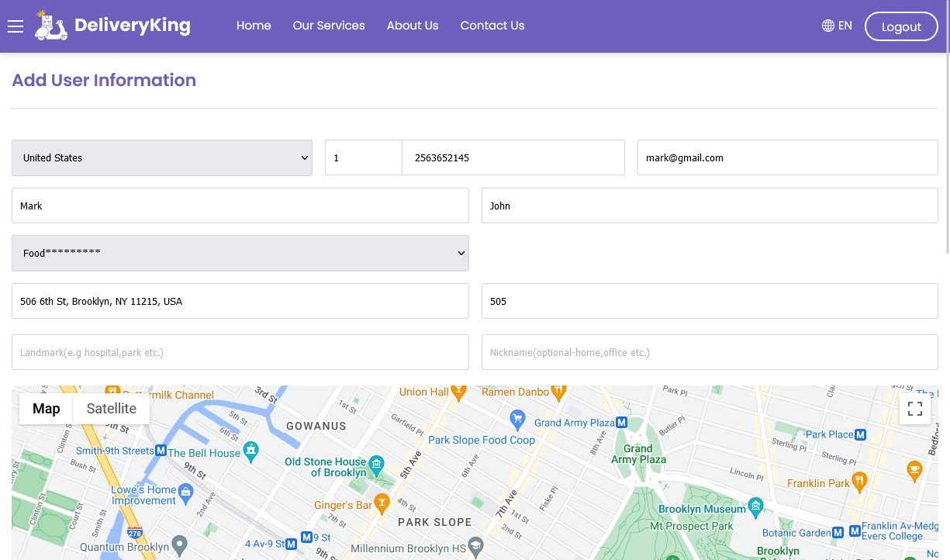Click the Grand Army Plaza metro icon
Image resolution: width=950 pixels, height=560 pixels.
pyautogui.click(x=621, y=422)
